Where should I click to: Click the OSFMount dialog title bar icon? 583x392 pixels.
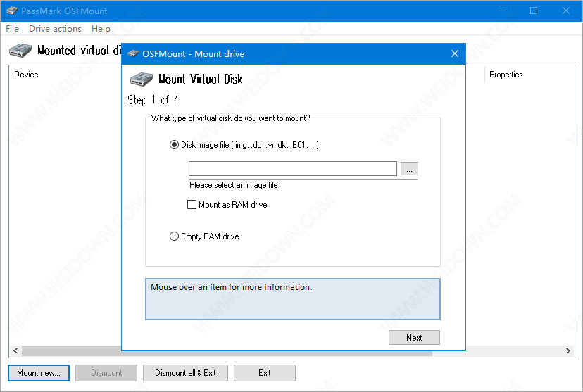(x=132, y=54)
